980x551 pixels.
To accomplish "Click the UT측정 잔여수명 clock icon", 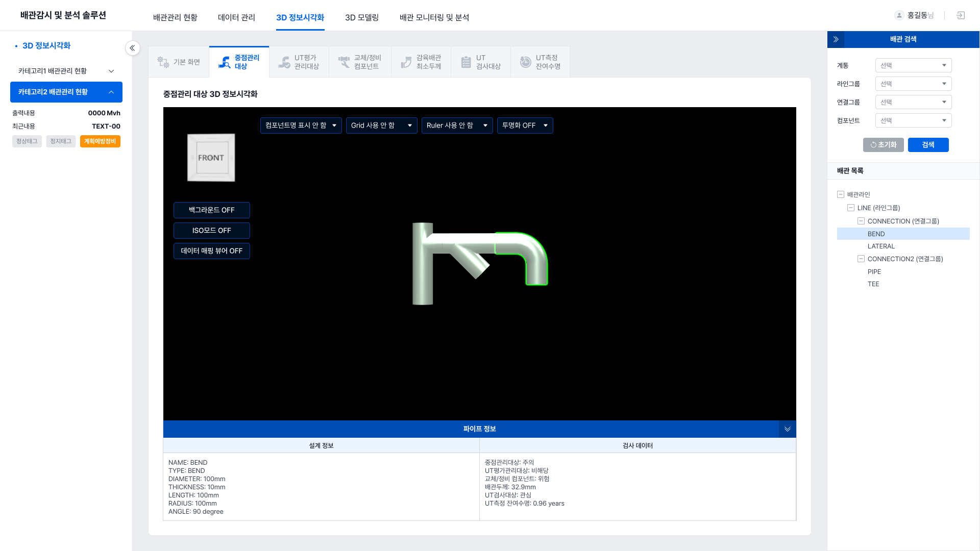I will [x=525, y=62].
